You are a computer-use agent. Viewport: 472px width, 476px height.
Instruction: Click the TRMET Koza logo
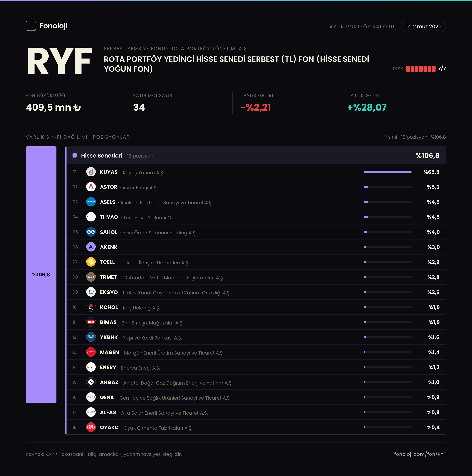(91, 277)
